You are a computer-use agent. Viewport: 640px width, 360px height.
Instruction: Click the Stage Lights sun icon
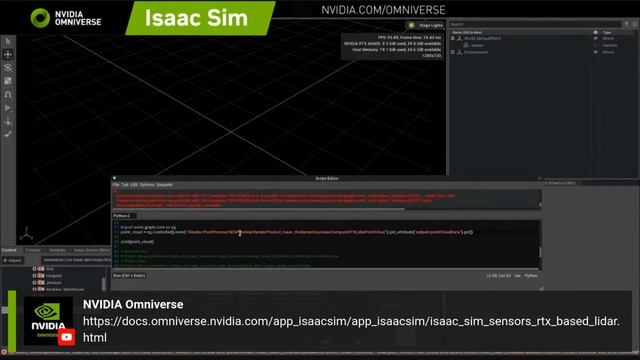411,25
